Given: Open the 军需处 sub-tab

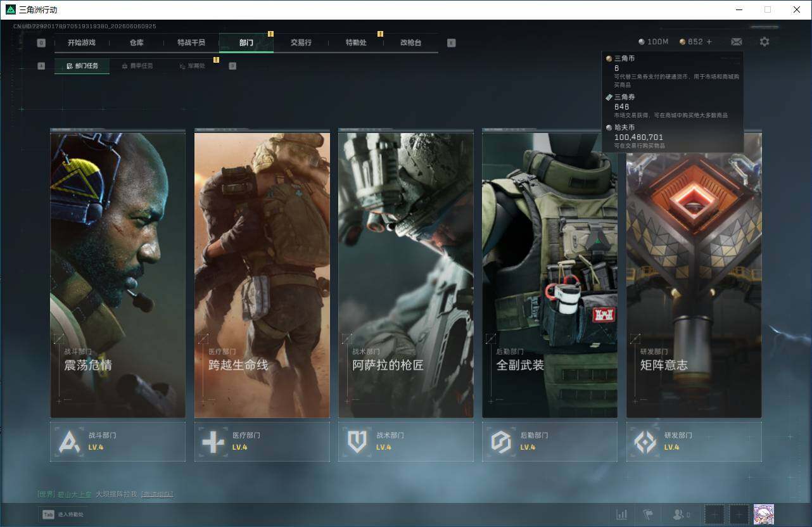Looking at the screenshot, I should click(x=192, y=66).
